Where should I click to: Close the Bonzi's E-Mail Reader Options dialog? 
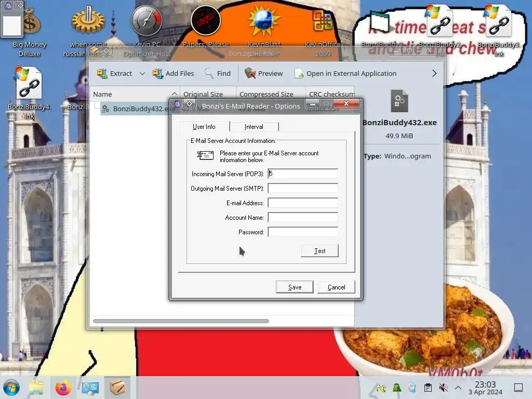346,103
